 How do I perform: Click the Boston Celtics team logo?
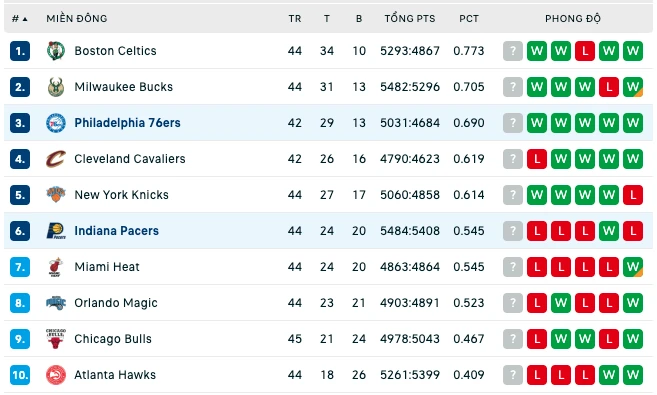coord(56,51)
